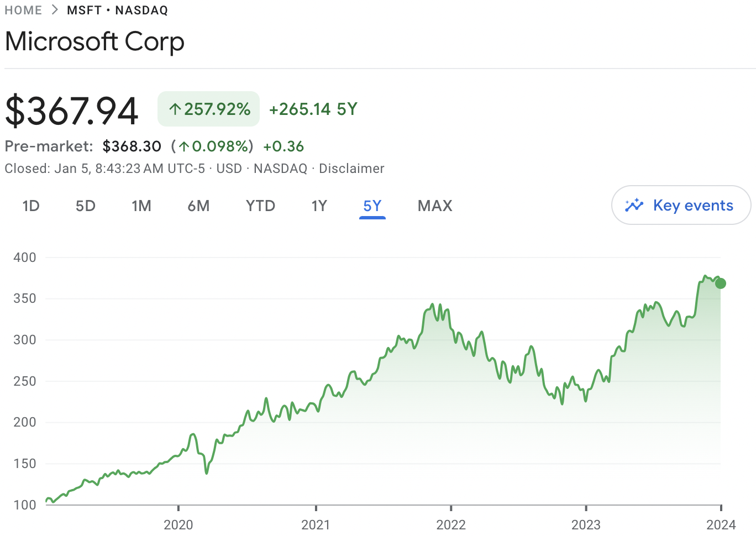Switch to the 6M range

click(198, 206)
